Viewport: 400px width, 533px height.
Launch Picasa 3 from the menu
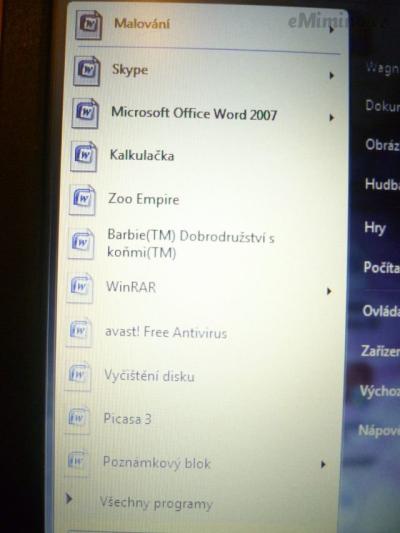pos(127,419)
